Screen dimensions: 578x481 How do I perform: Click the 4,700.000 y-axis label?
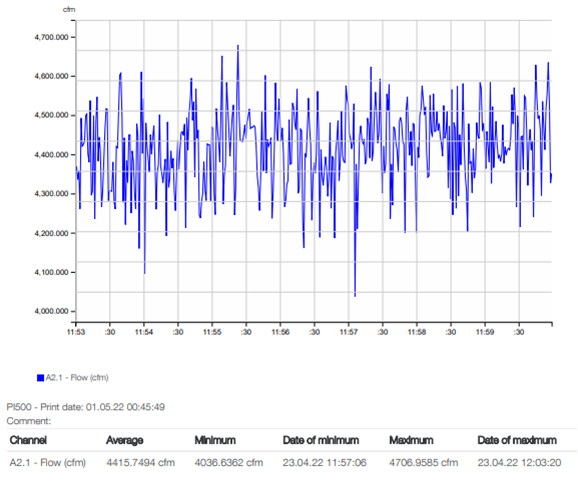(x=52, y=37)
